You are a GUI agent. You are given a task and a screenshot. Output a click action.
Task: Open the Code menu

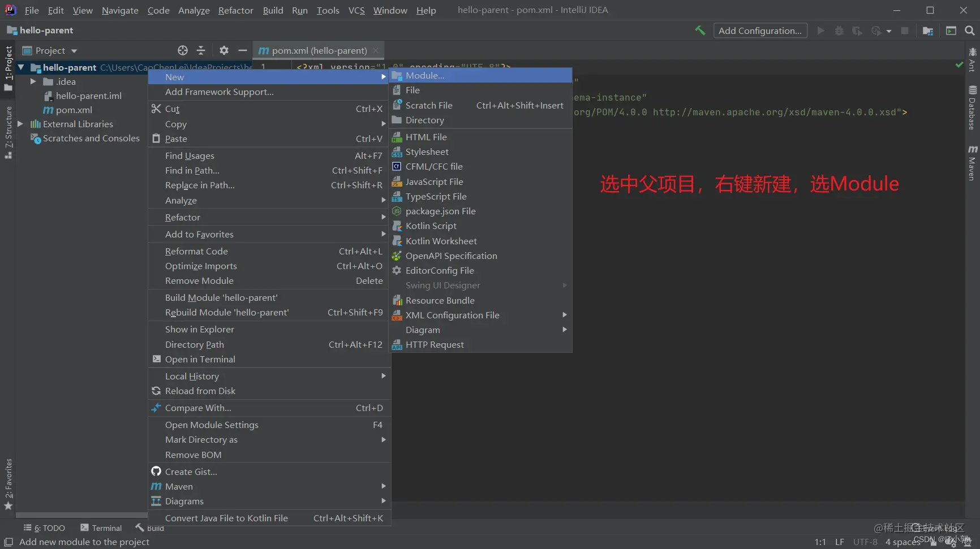point(158,10)
